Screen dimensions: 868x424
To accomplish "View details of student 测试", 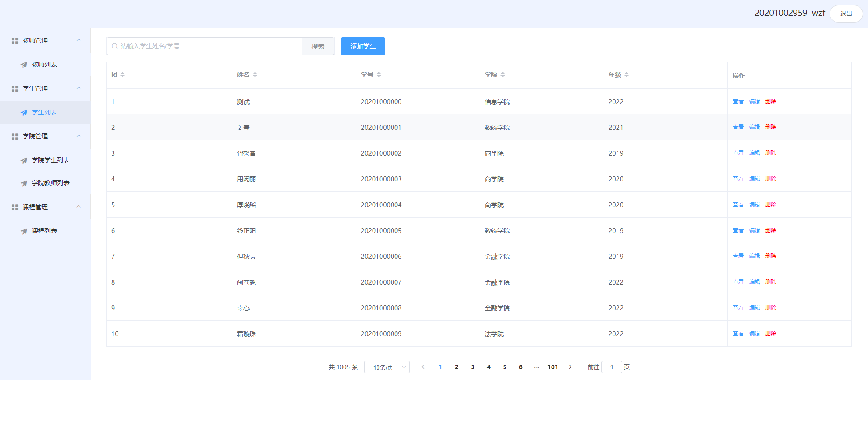I will click(738, 101).
